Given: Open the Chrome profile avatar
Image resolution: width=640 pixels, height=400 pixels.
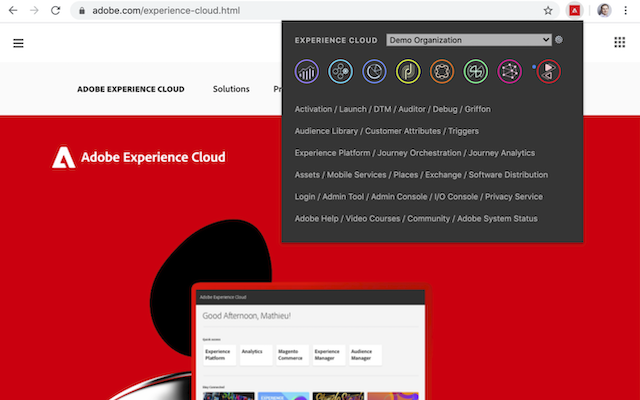Looking at the screenshot, I should point(604,11).
